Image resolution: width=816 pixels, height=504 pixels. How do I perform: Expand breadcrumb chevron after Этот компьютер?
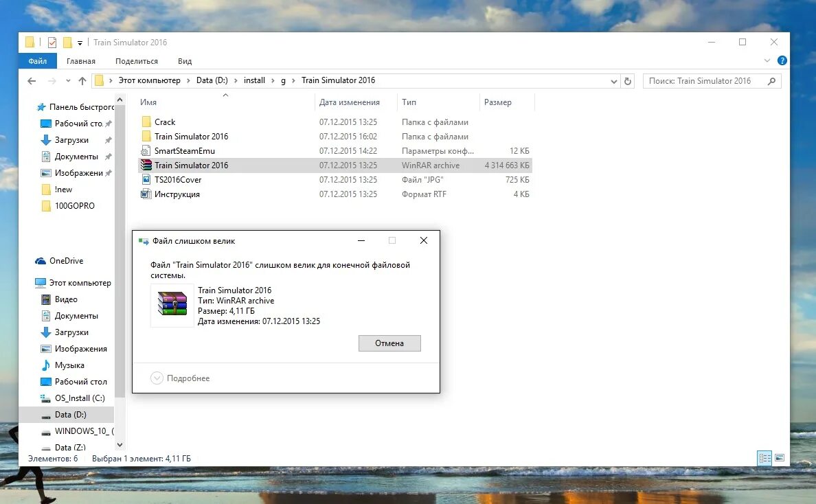pos(188,80)
